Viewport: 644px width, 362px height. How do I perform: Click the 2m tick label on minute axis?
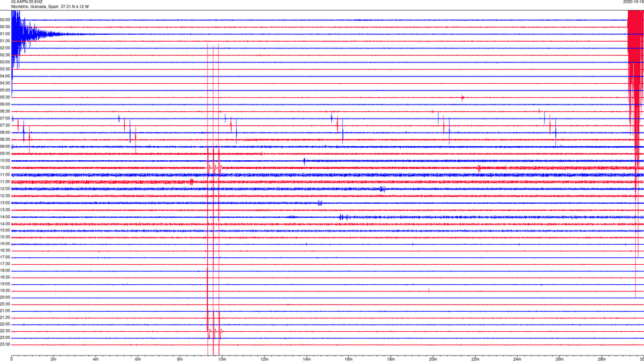54,359
